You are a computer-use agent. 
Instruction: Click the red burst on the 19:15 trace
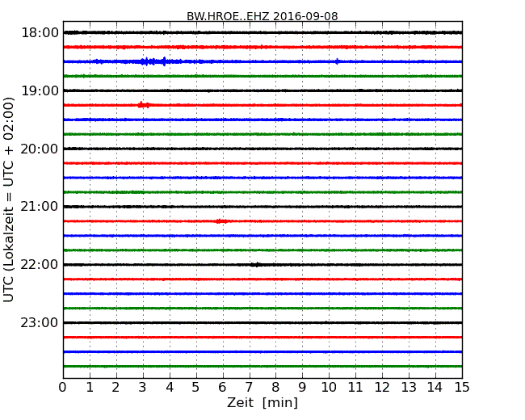(x=143, y=105)
